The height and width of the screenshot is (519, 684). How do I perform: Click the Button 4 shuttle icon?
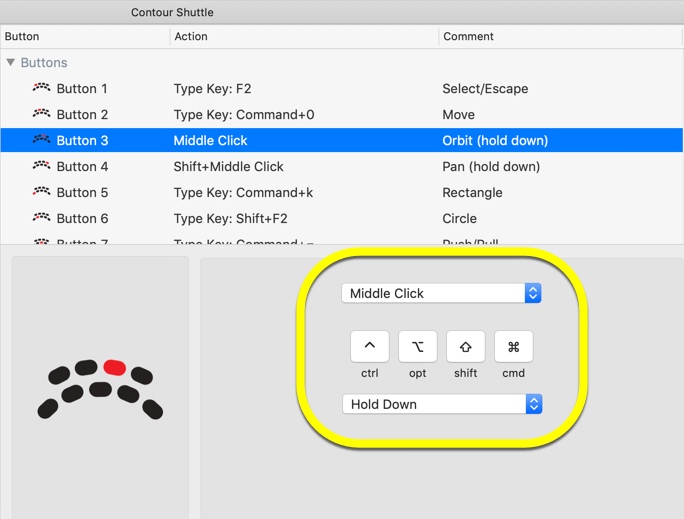click(41, 165)
